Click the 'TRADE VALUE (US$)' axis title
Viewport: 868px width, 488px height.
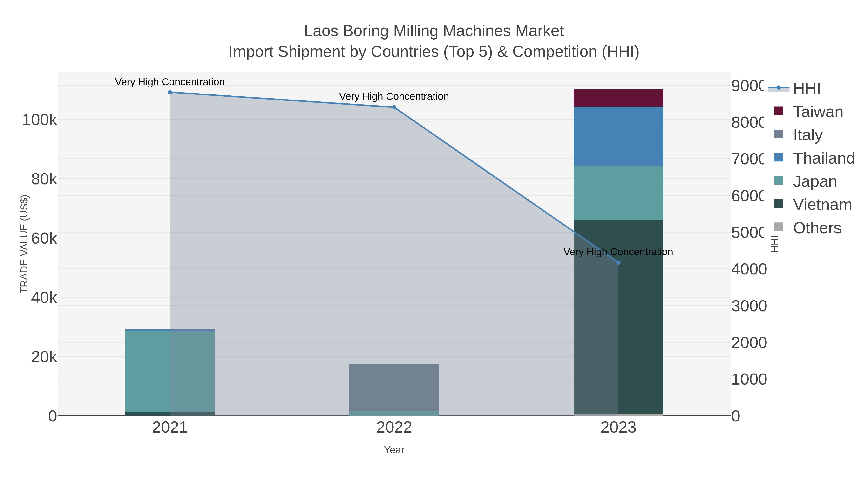coord(24,244)
